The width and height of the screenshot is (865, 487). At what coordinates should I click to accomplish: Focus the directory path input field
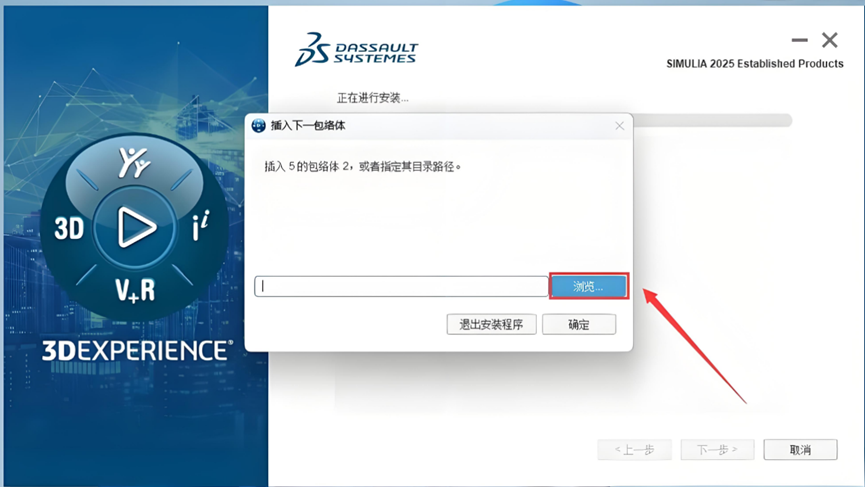coord(401,286)
